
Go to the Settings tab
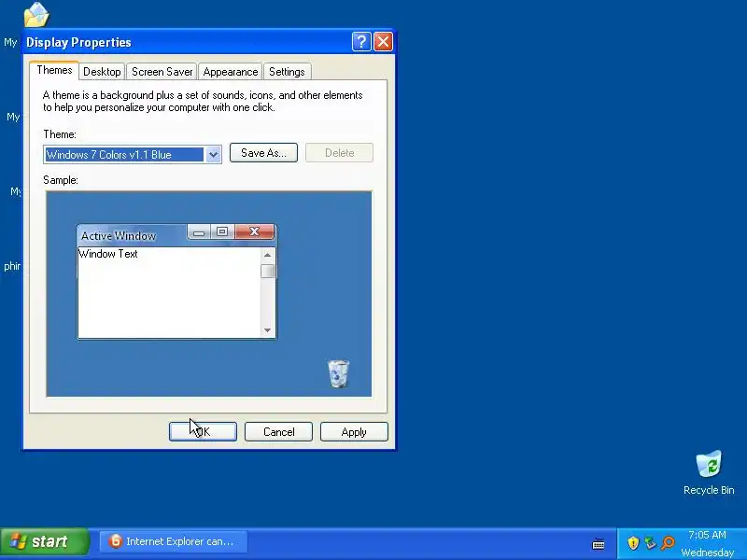tap(287, 72)
